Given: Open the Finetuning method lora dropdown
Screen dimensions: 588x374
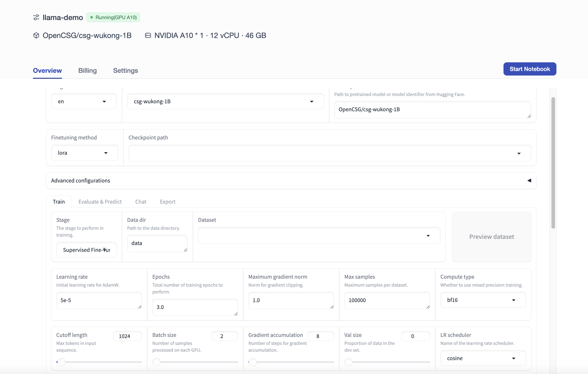Looking at the screenshot, I should point(85,153).
